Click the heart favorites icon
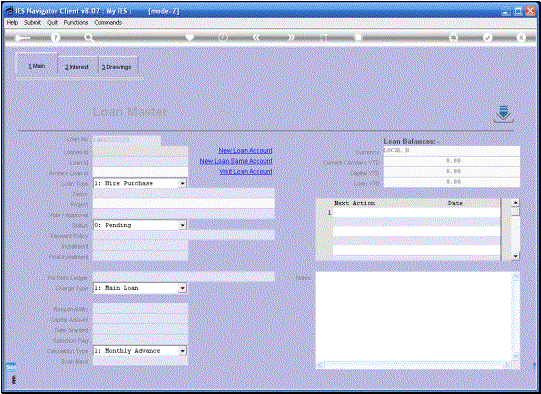This screenshot has width=541, height=394. coord(190,37)
